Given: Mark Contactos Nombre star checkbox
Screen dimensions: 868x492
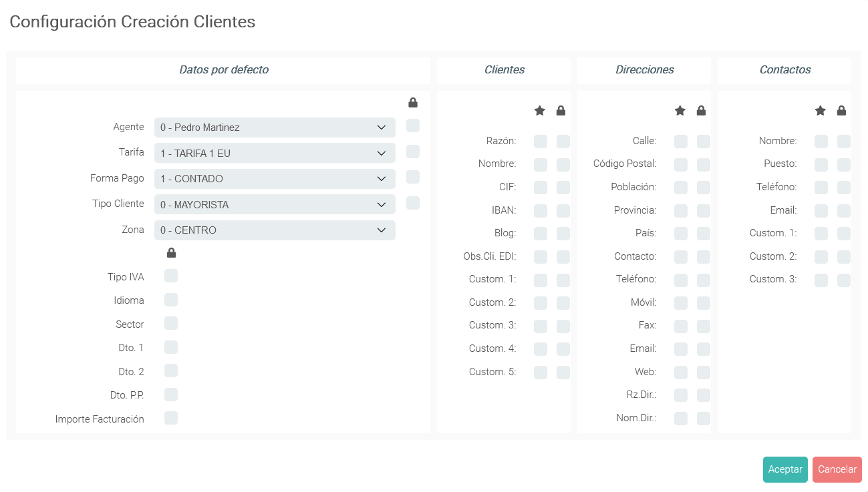Looking at the screenshot, I should [821, 142].
